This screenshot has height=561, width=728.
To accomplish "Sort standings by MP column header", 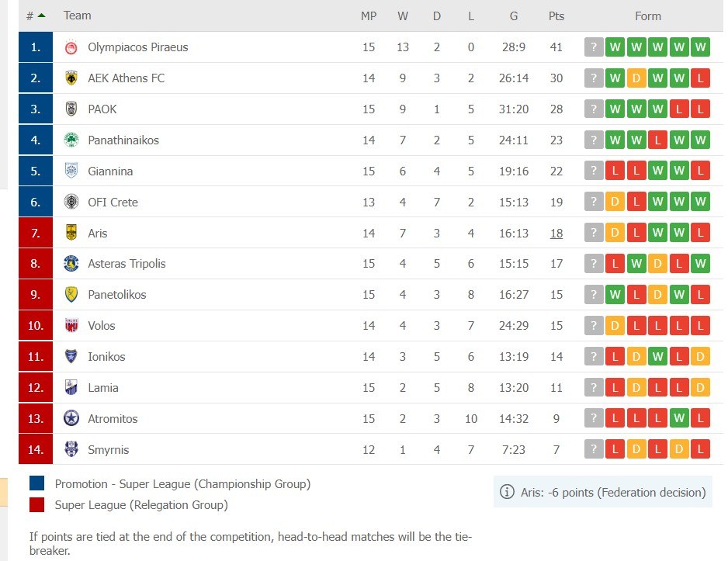I will [x=369, y=16].
